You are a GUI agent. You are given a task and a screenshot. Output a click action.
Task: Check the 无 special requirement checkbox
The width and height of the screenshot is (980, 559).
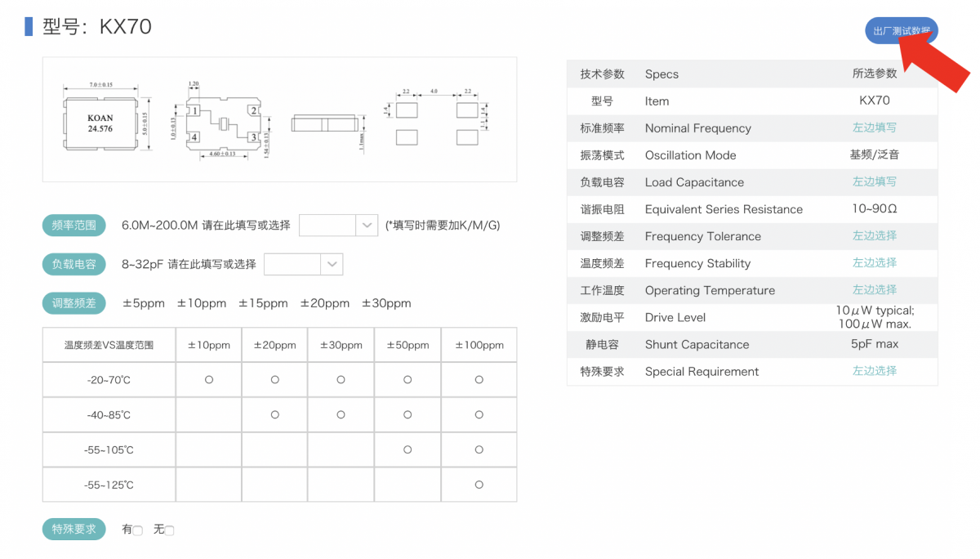click(x=169, y=530)
